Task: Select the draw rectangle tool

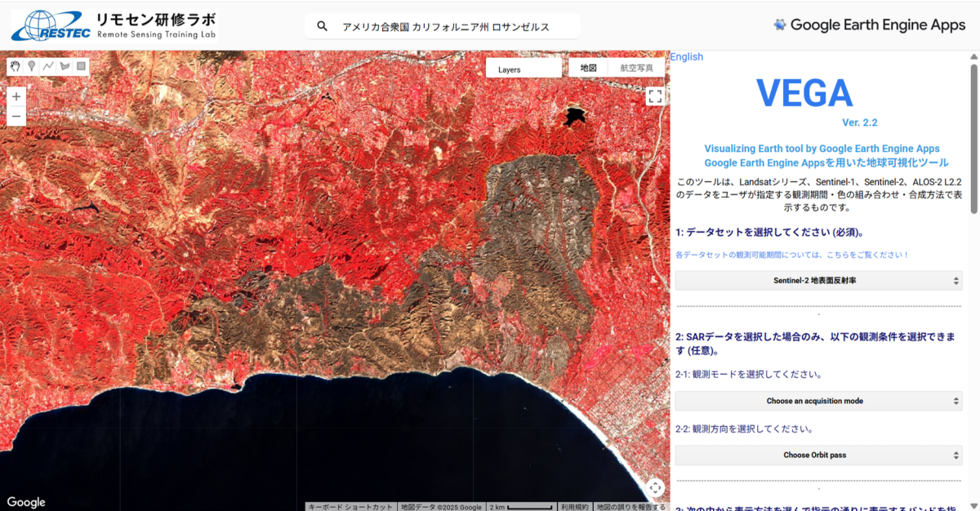Action: pos(81,66)
